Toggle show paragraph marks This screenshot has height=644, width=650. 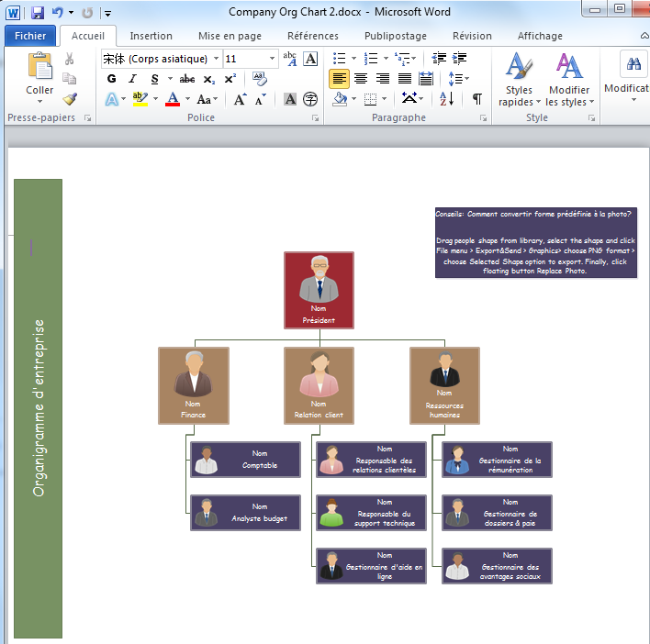477,99
